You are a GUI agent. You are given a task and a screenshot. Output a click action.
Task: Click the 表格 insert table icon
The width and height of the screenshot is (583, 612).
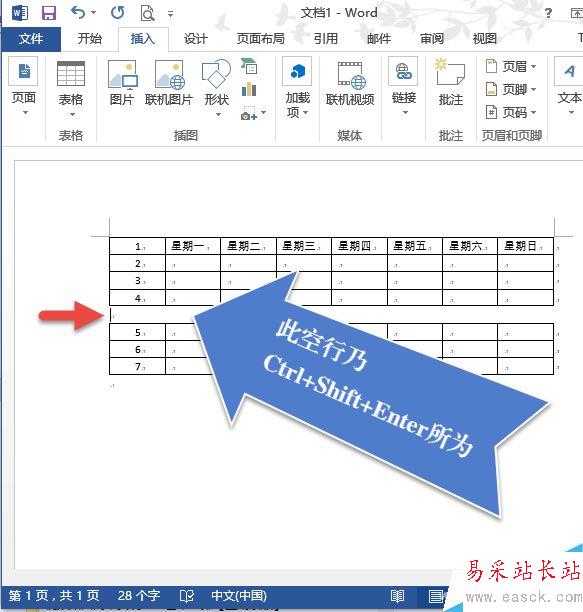tap(71, 73)
